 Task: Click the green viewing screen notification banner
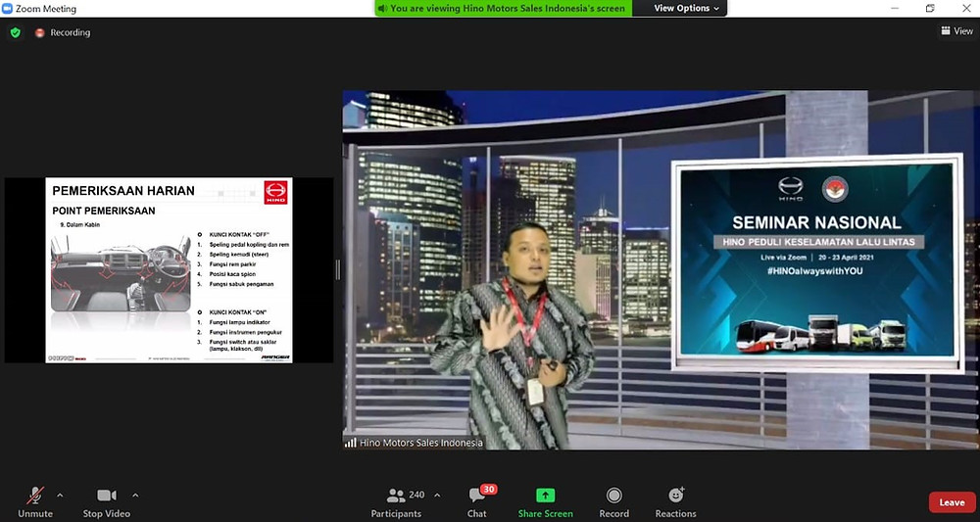click(503, 8)
